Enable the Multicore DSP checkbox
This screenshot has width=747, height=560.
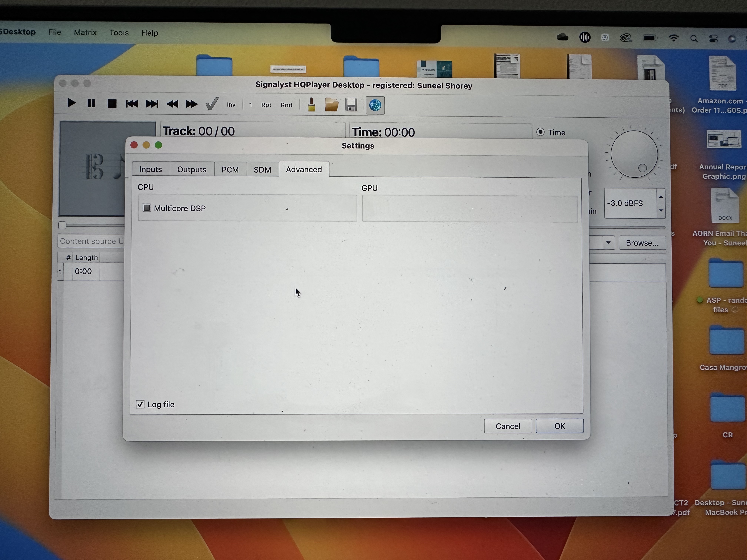pyautogui.click(x=147, y=208)
